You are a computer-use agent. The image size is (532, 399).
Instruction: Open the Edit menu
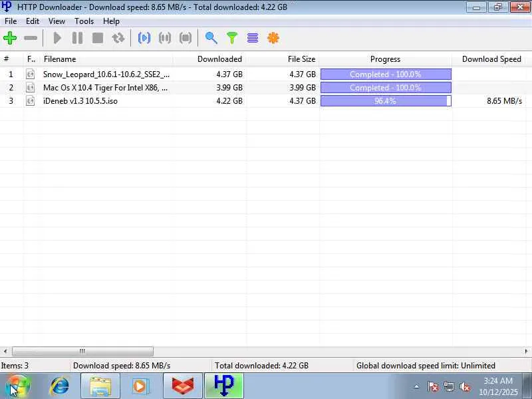click(x=33, y=21)
